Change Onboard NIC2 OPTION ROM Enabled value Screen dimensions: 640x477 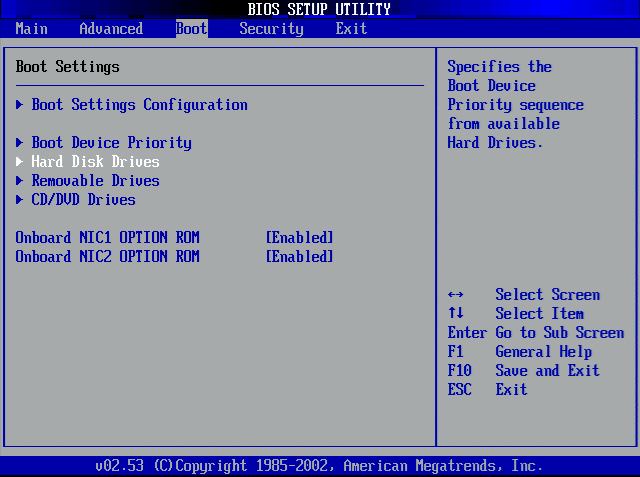coord(300,257)
